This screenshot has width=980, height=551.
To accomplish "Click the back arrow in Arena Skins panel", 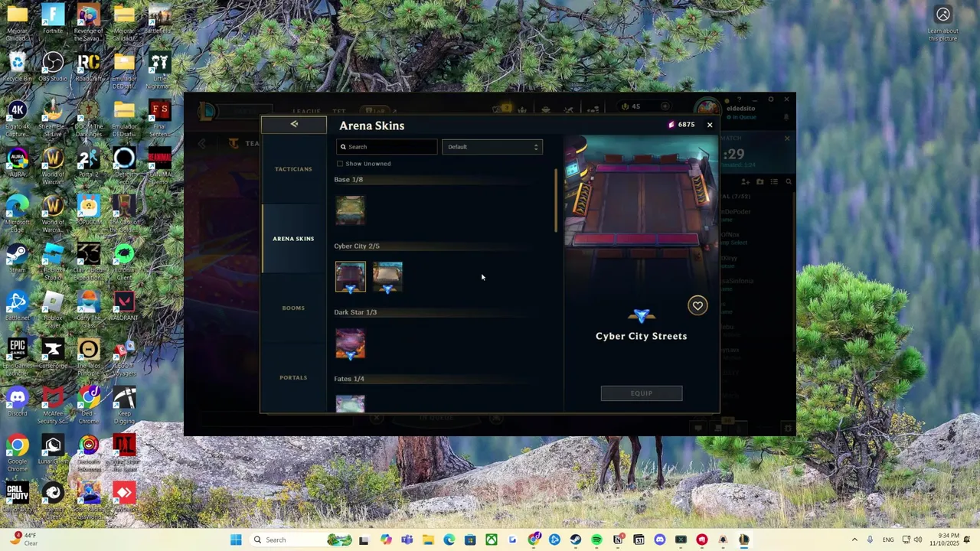I will (x=294, y=125).
